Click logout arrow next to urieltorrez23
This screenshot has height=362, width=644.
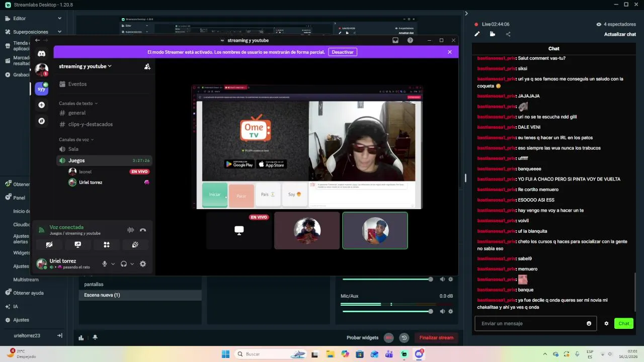60,335
